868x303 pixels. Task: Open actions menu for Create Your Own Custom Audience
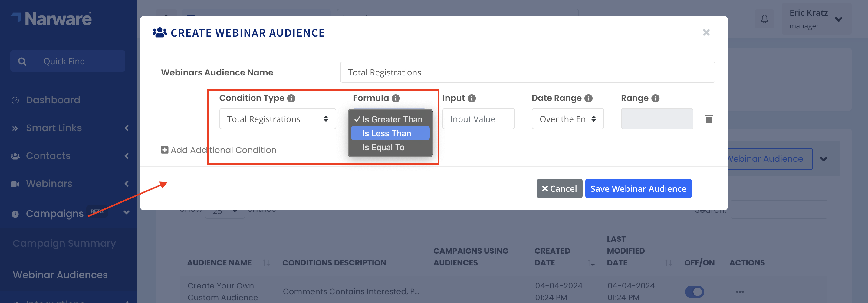740,291
